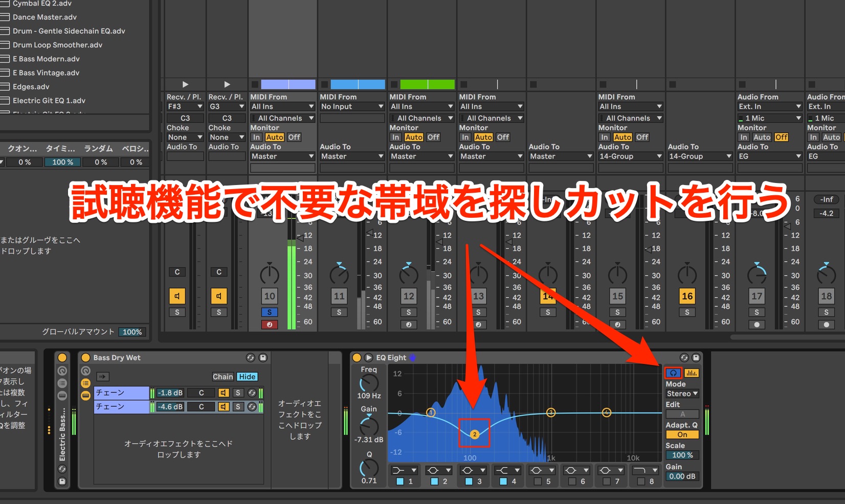Screen dimensions: 845x504
Task: Save Bass Dry Wet rack preset
Action: (x=263, y=358)
